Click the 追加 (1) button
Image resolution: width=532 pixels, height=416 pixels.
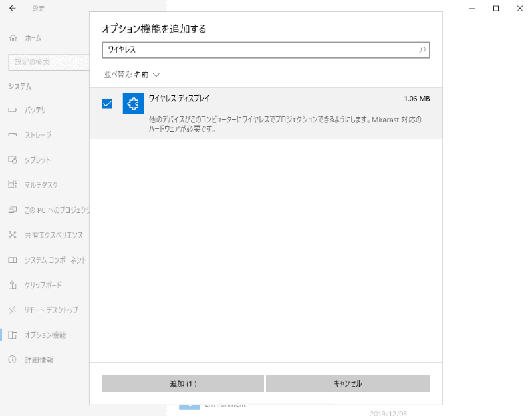(x=183, y=384)
